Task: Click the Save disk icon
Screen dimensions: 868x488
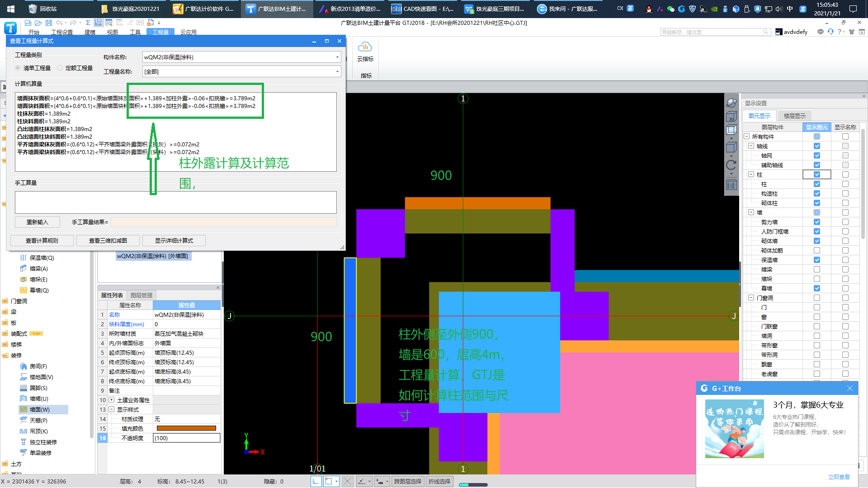Action: (49, 23)
